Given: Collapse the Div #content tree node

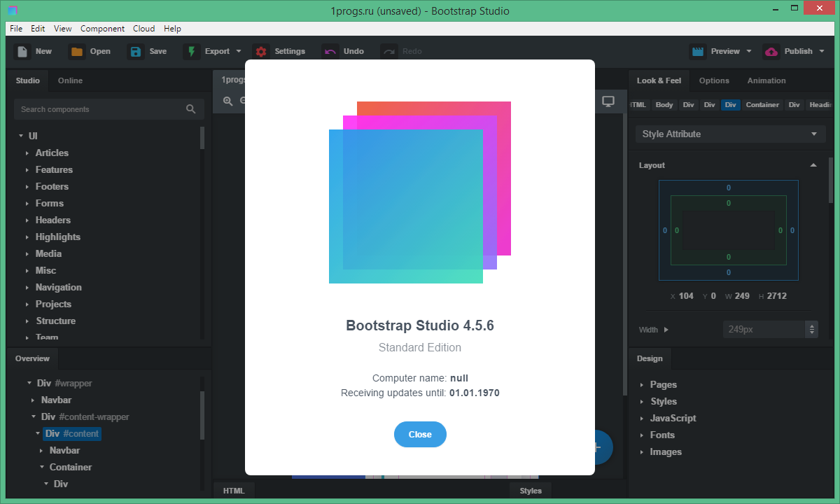Looking at the screenshot, I should pyautogui.click(x=38, y=433).
